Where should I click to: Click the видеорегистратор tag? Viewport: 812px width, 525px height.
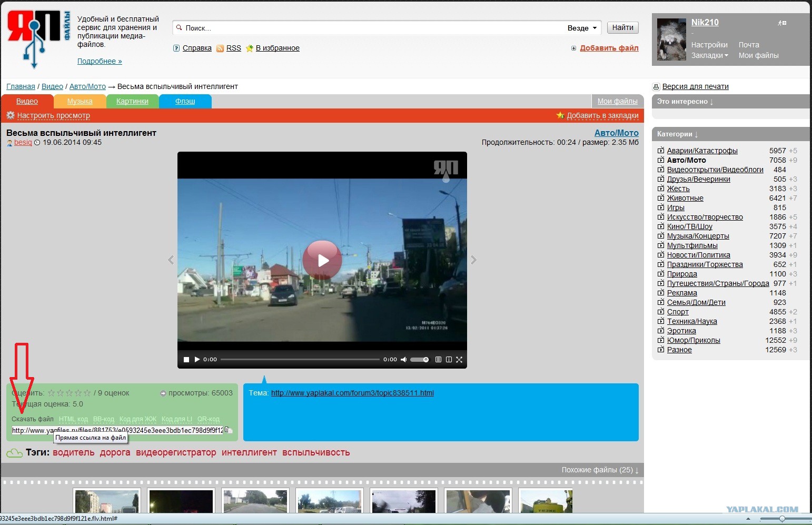click(176, 452)
